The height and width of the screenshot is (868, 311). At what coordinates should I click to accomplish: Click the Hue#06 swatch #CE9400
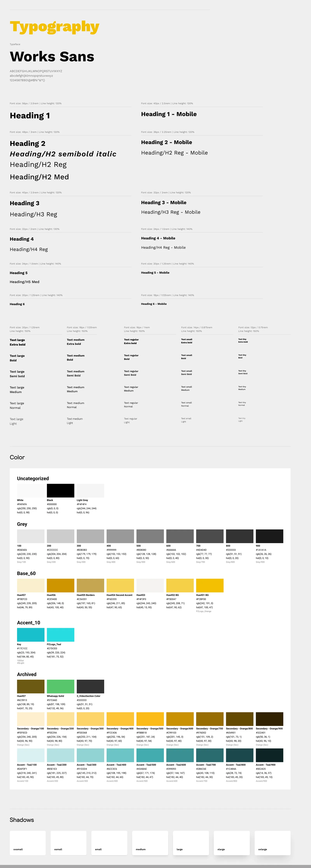60,585
